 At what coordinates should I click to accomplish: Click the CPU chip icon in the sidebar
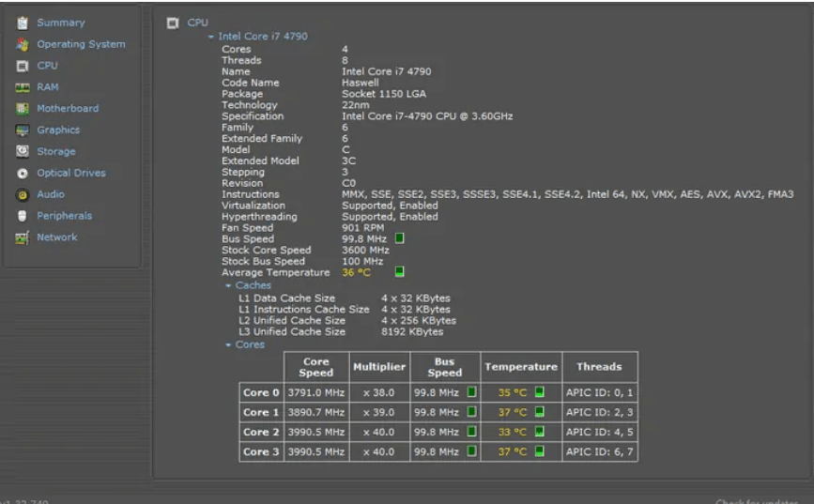(23, 66)
